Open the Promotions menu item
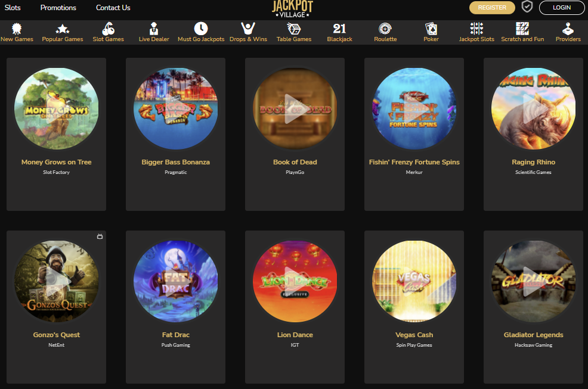588x389 pixels. pyautogui.click(x=58, y=8)
